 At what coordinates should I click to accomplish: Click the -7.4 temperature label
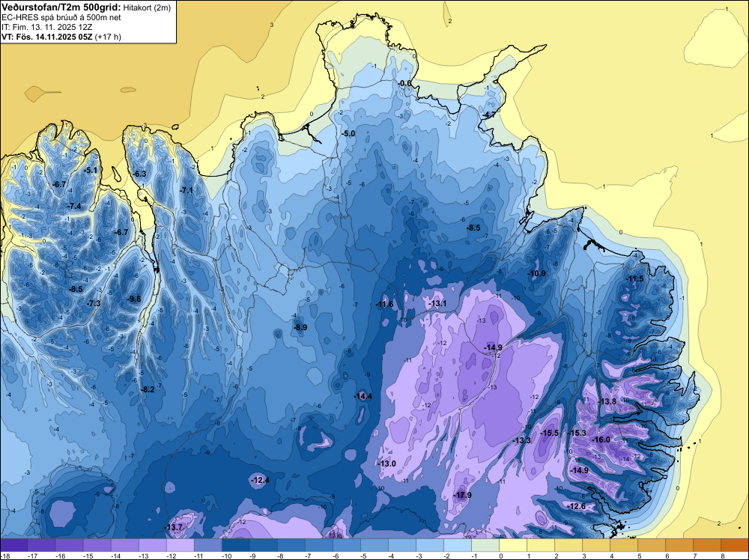(x=74, y=206)
